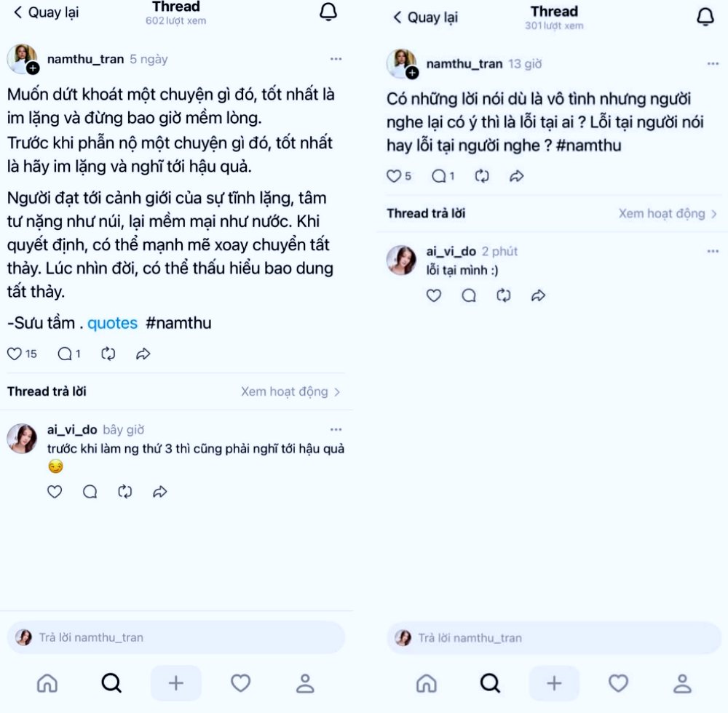Reply to the 'lỗi tại mình' comment via bubble icon
Viewport: 728px width, 713px height.
point(469,295)
